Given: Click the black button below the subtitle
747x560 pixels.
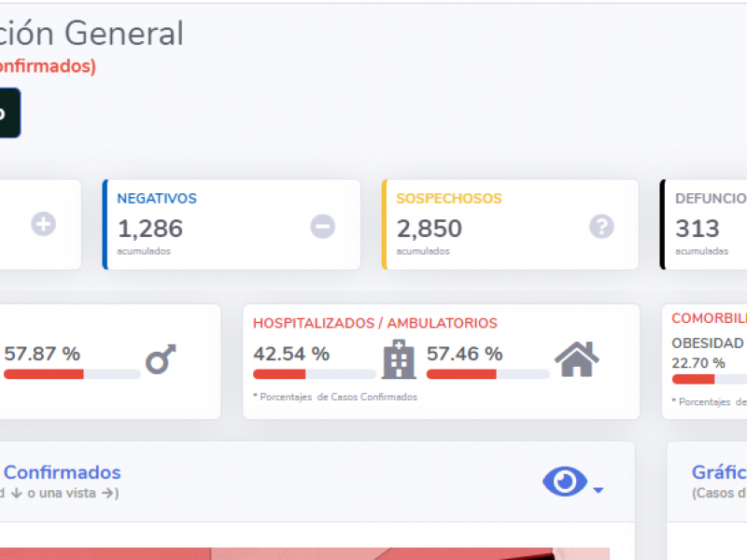Looking at the screenshot, I should [10, 113].
